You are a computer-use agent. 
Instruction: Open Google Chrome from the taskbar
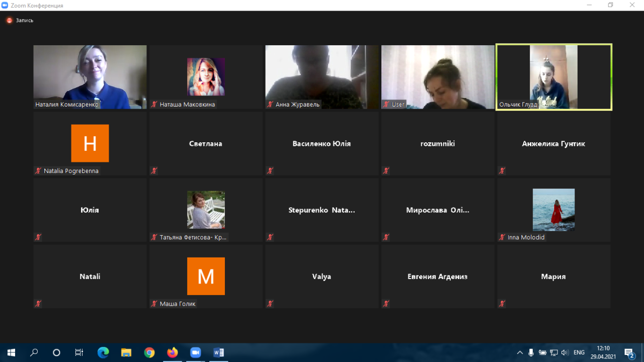pyautogui.click(x=149, y=352)
